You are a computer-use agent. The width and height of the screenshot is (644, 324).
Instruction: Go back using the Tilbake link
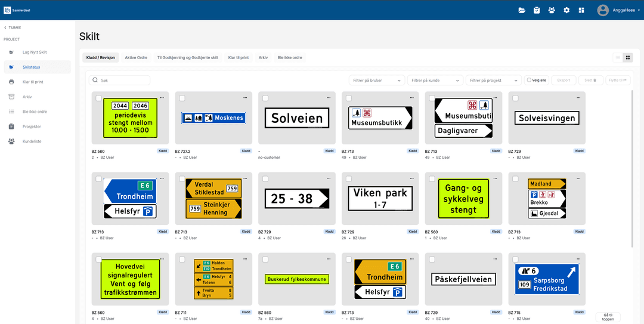[x=13, y=27]
